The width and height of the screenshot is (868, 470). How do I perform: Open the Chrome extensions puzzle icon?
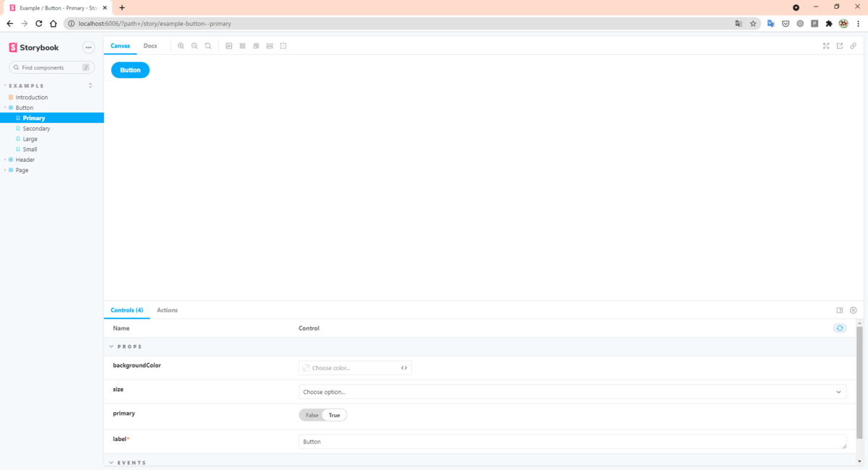(x=829, y=24)
